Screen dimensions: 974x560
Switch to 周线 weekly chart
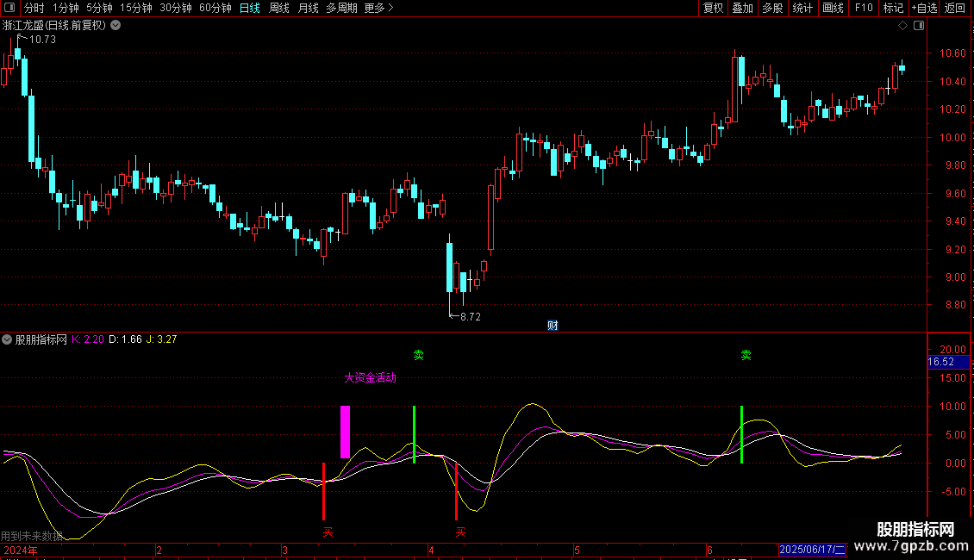pos(279,8)
